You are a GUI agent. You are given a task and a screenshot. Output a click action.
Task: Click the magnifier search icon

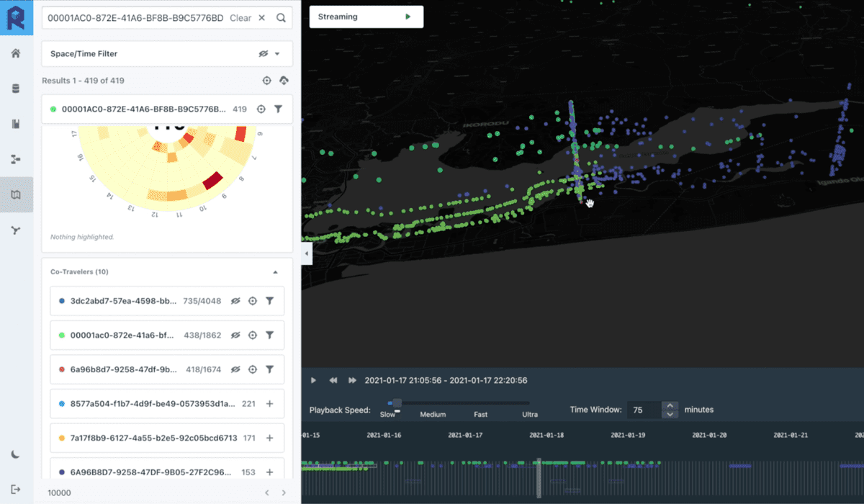point(281,18)
